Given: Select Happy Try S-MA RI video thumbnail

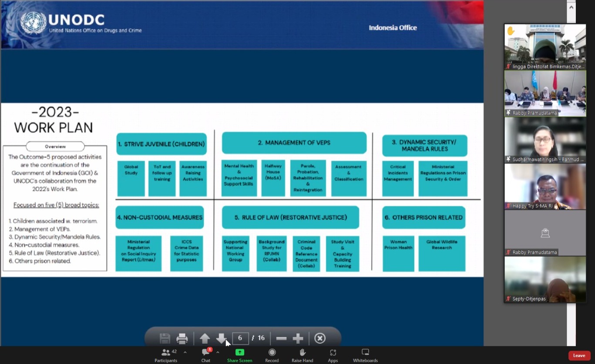Looking at the screenshot, I should (545, 187).
